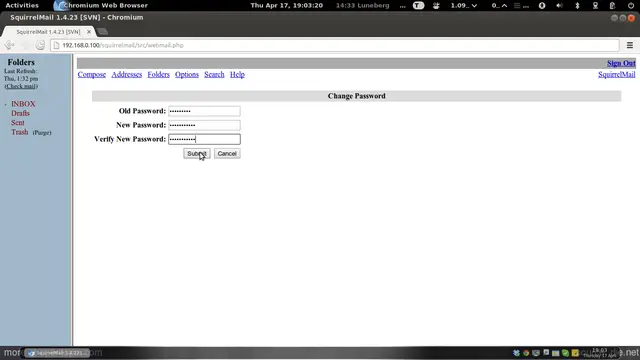Open Activities overview

(22, 5)
